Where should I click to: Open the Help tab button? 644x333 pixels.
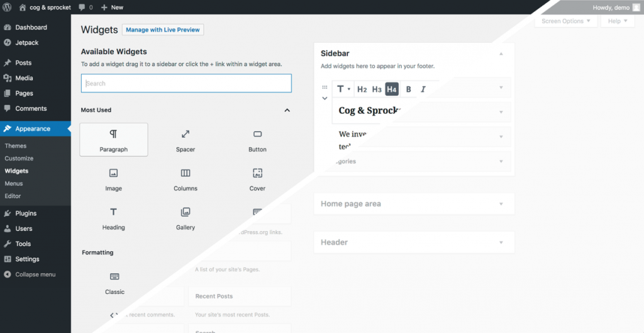click(618, 21)
